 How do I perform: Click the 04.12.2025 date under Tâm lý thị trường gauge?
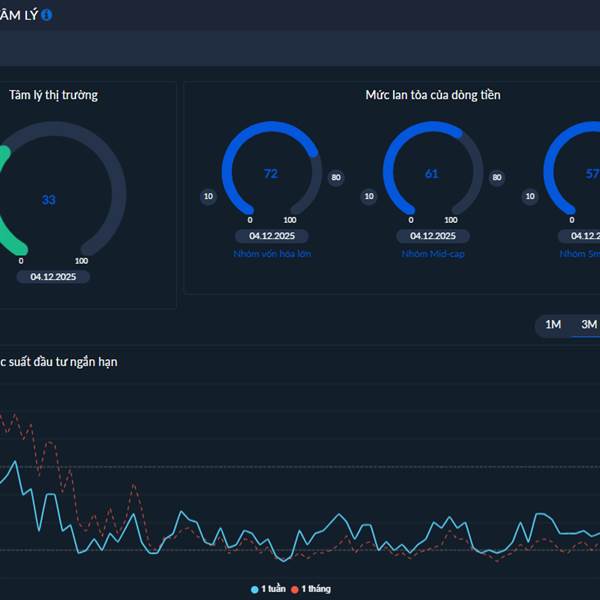pyautogui.click(x=53, y=277)
